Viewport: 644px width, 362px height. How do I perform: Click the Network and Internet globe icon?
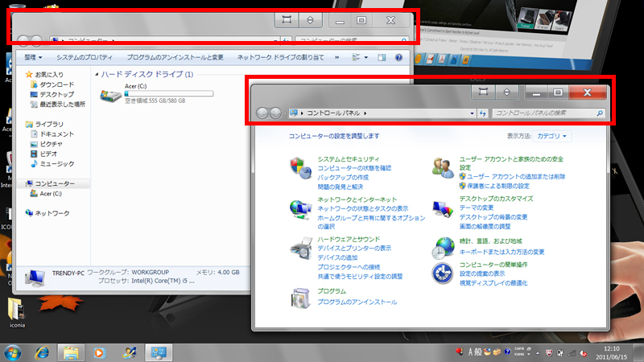pyautogui.click(x=299, y=208)
